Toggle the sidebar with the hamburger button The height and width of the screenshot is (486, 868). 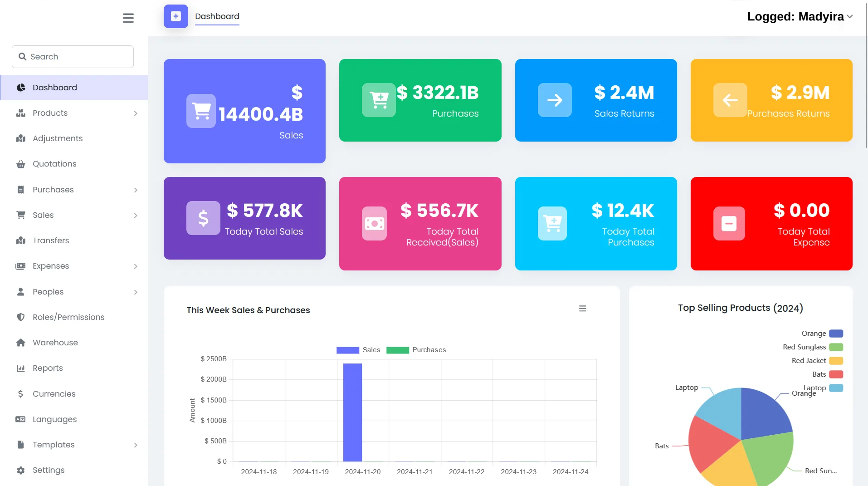(128, 18)
